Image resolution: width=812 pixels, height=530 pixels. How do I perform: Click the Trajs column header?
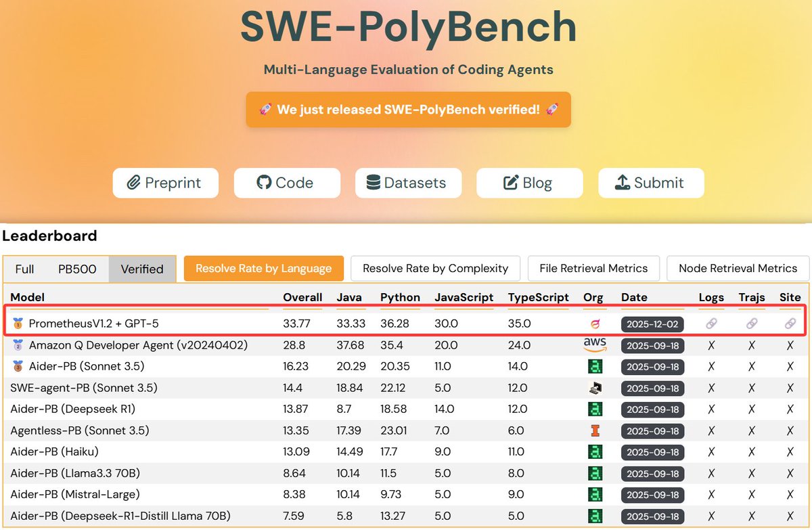752,297
